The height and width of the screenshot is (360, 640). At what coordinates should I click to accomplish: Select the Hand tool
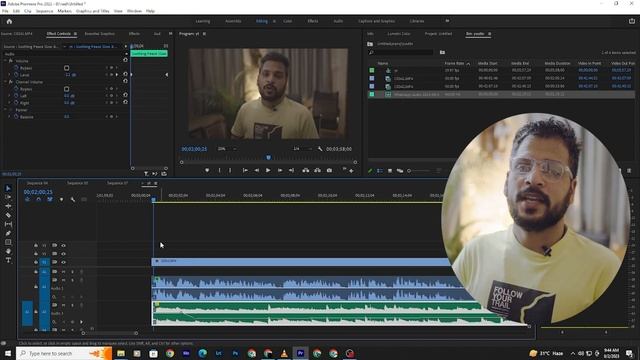click(8, 251)
